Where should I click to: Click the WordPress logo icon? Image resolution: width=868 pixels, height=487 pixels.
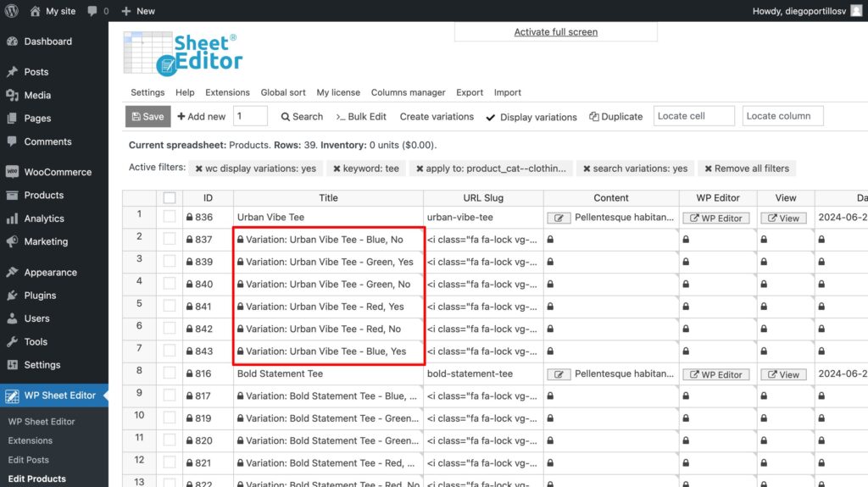point(12,10)
